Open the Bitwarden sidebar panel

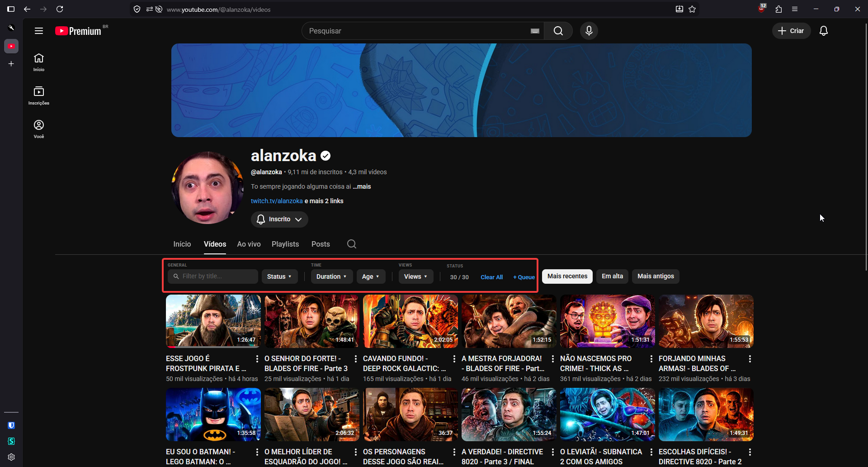pos(11,425)
